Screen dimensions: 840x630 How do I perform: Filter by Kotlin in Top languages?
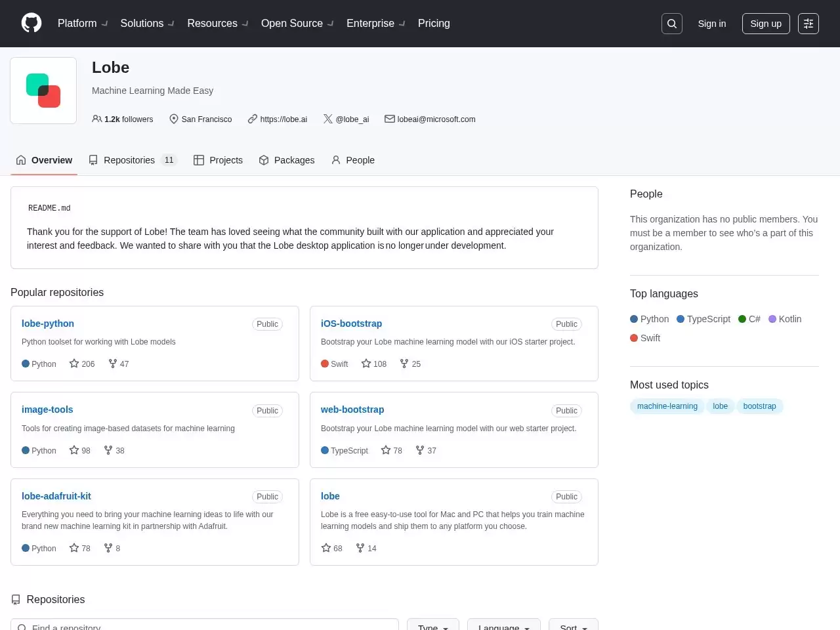pyautogui.click(x=785, y=319)
